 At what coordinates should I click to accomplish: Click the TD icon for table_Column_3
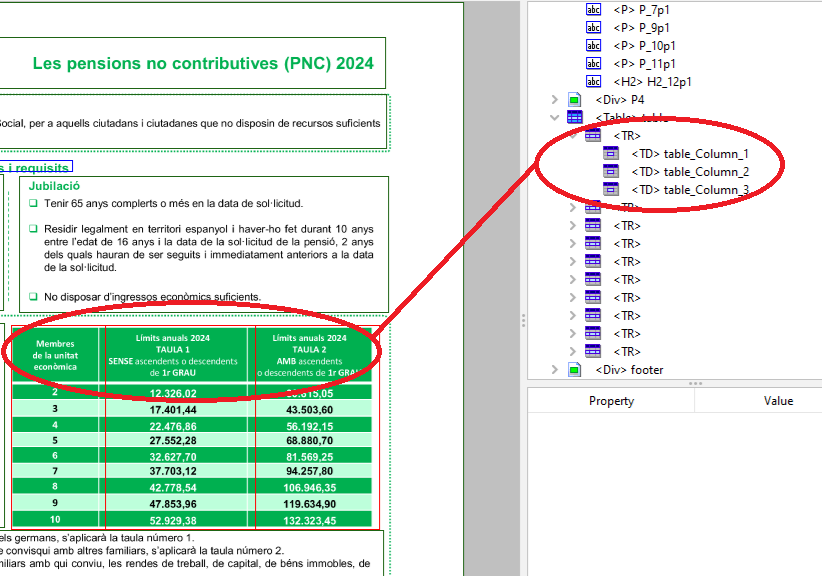coord(611,189)
